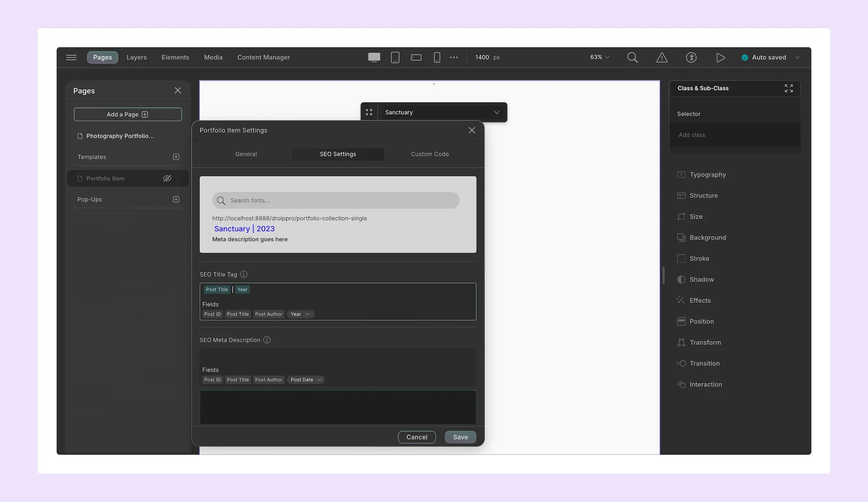868x502 pixels.
Task: Click the Add class selector field
Action: tap(734, 135)
